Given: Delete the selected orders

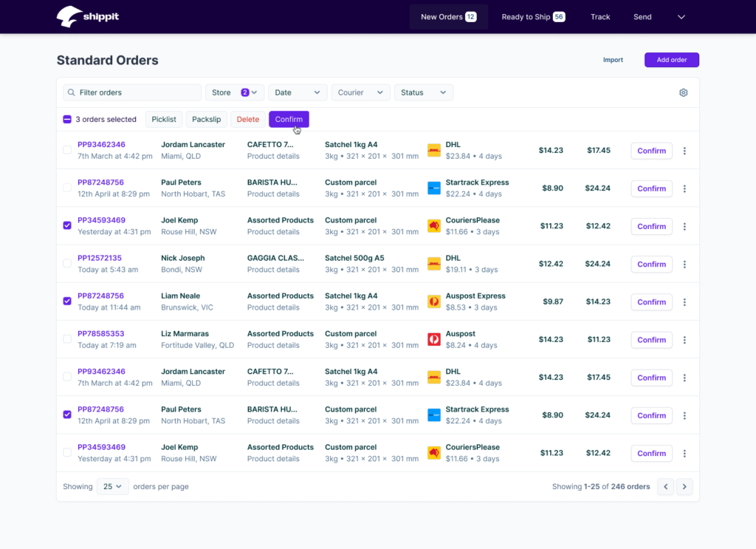Looking at the screenshot, I should (248, 119).
